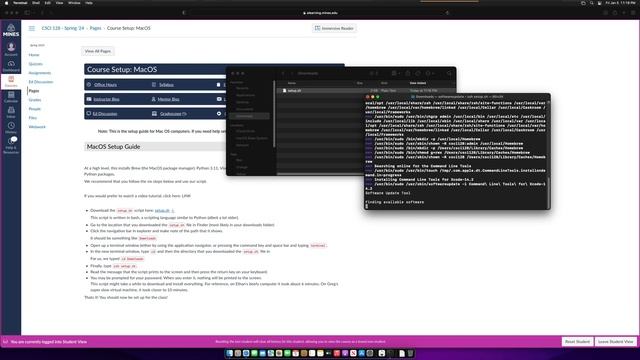Open the Pages breadcrumb link
640x360 pixels.
click(95, 28)
